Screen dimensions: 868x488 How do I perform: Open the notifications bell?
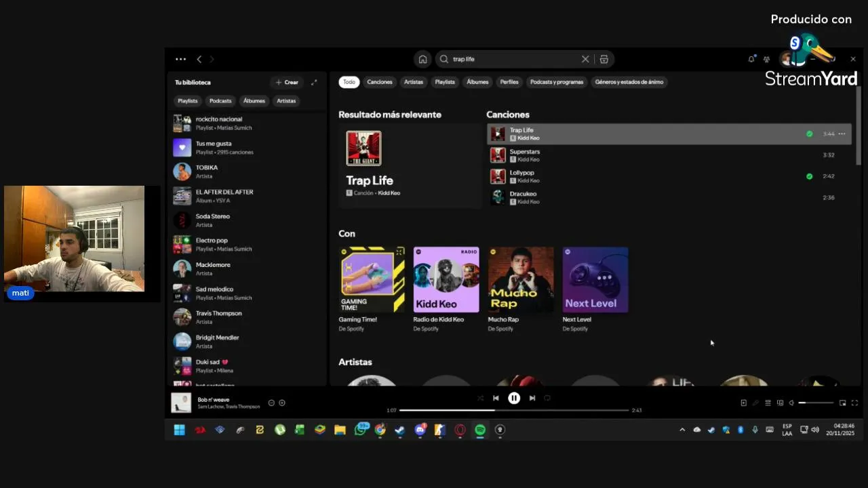(x=751, y=59)
